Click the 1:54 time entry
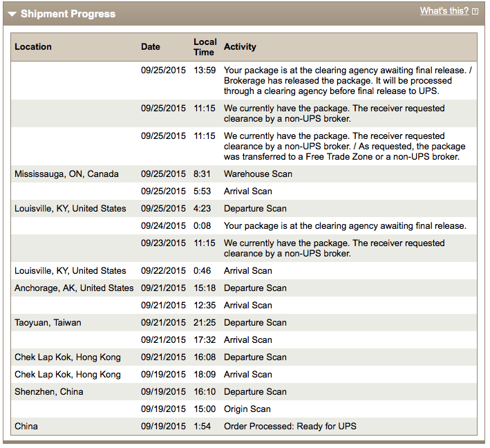This screenshot has height=448, width=490. tap(202, 427)
